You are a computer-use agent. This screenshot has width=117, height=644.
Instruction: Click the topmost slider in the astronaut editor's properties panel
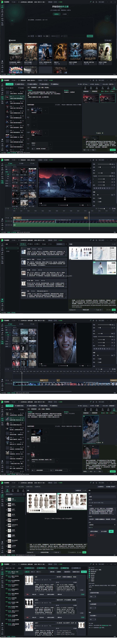(104, 164)
